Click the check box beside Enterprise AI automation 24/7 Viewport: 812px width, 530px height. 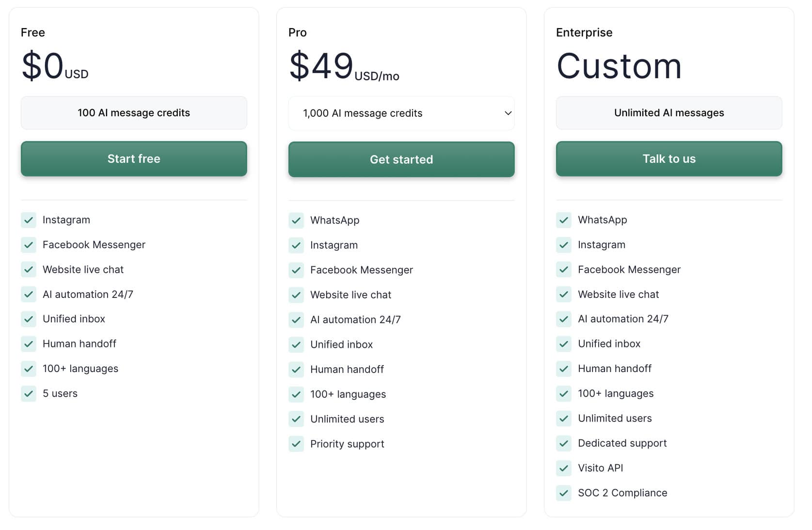pyautogui.click(x=564, y=319)
